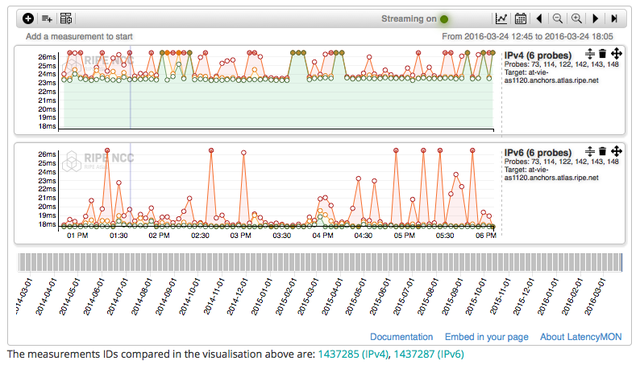Viewport: 640px width, 365px height.
Task: Click the IPv4 probes list text
Action: click(562, 65)
